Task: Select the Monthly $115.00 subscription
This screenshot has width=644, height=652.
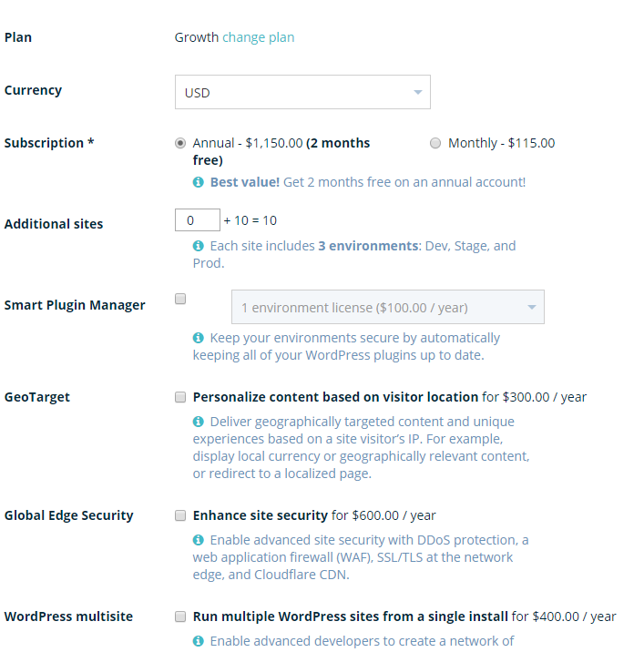Action: [x=435, y=143]
